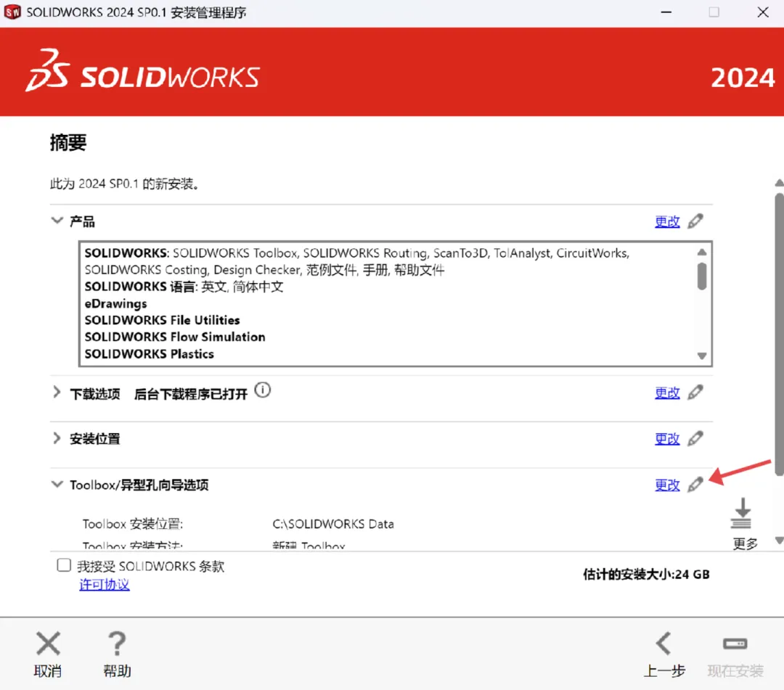The height and width of the screenshot is (690, 784).
Task: Click the pencil edit icon for 产品
Action: 695,221
